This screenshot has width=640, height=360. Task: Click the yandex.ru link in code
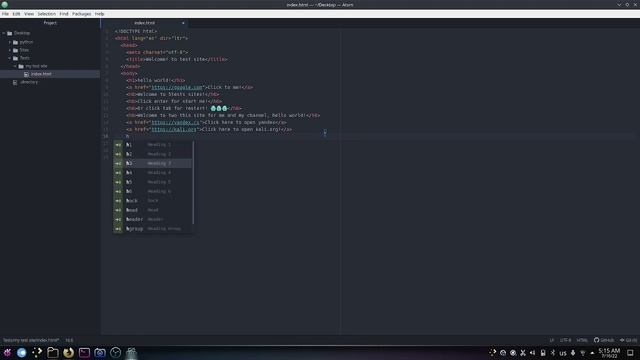pos(175,122)
